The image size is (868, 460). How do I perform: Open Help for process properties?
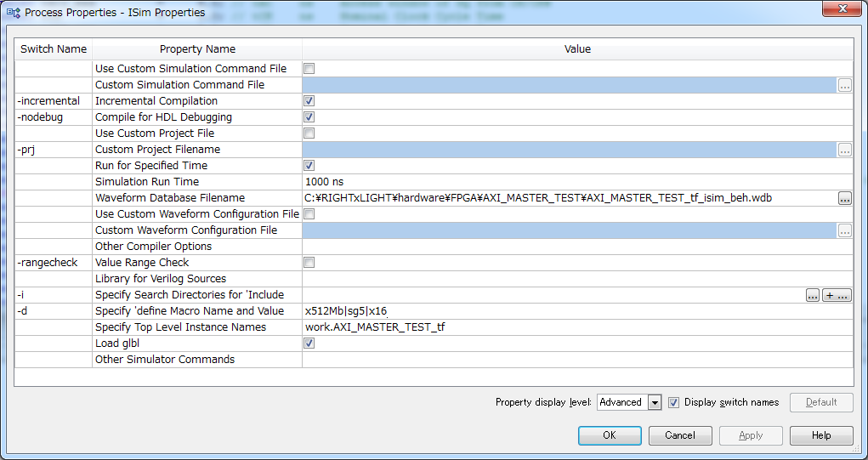pyautogui.click(x=821, y=435)
